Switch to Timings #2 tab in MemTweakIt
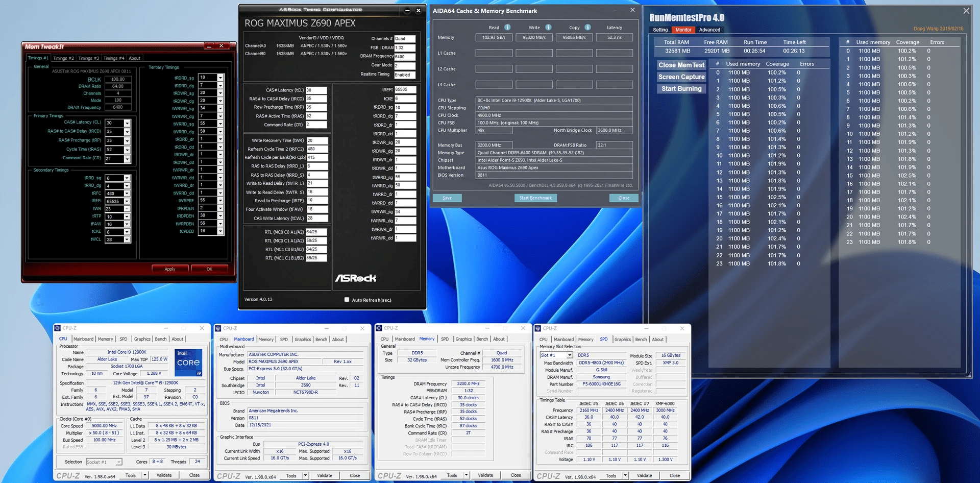 [63, 58]
